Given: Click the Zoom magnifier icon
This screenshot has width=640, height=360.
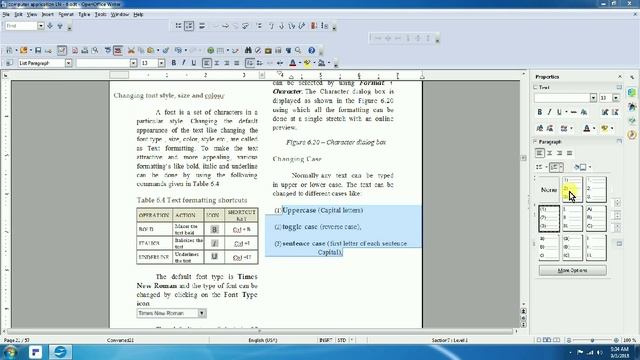Looking at the screenshot, I should (x=298, y=50).
